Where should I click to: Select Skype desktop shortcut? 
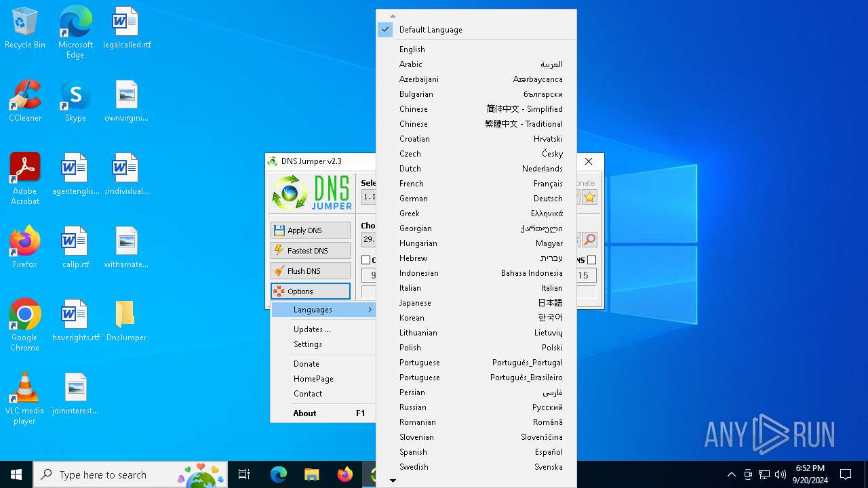pos(75,102)
